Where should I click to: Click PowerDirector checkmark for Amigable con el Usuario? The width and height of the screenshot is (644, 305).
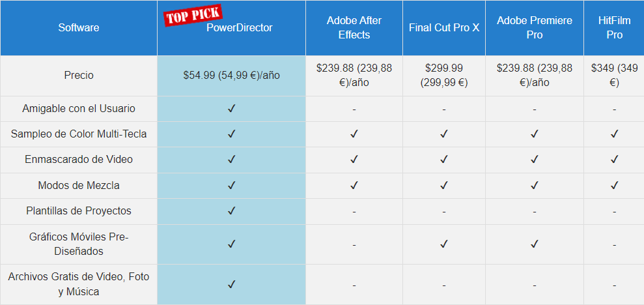pos(232,109)
